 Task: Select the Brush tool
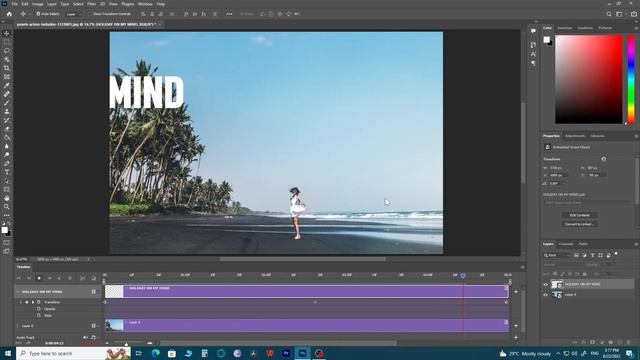7,102
